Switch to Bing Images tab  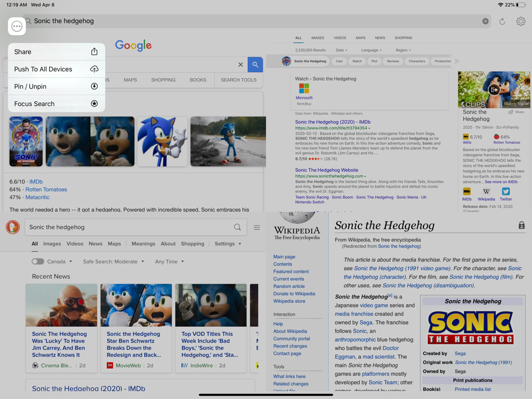click(318, 38)
